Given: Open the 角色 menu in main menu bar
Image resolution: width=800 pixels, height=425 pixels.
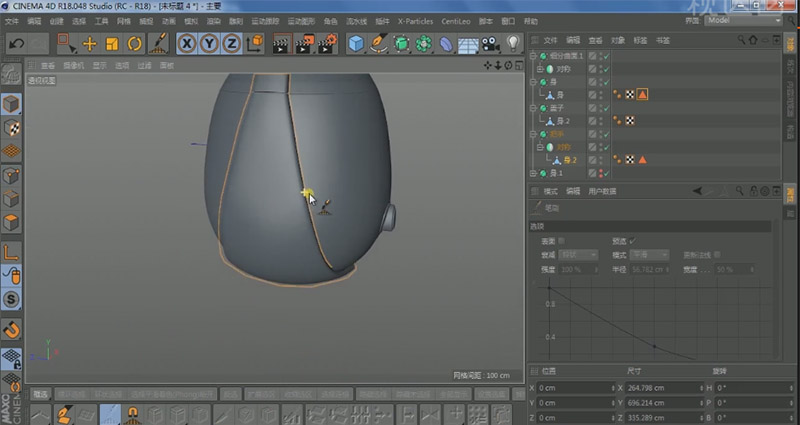Looking at the screenshot, I should pyautogui.click(x=331, y=21).
